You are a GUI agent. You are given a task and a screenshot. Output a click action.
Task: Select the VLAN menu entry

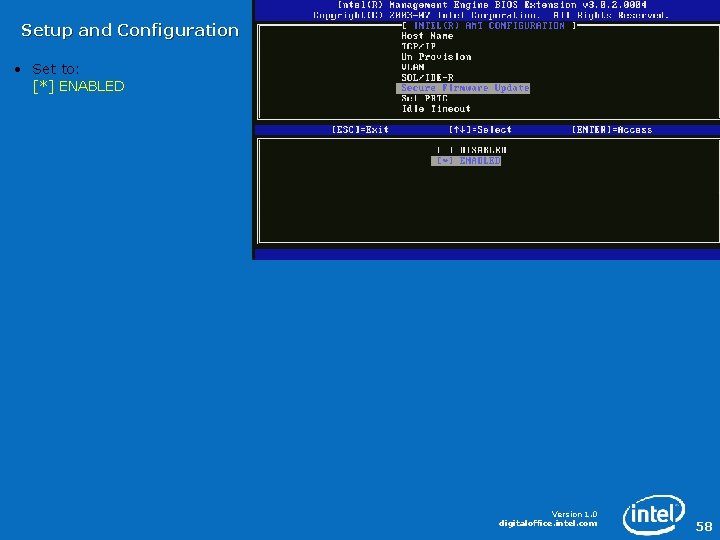coord(413,67)
